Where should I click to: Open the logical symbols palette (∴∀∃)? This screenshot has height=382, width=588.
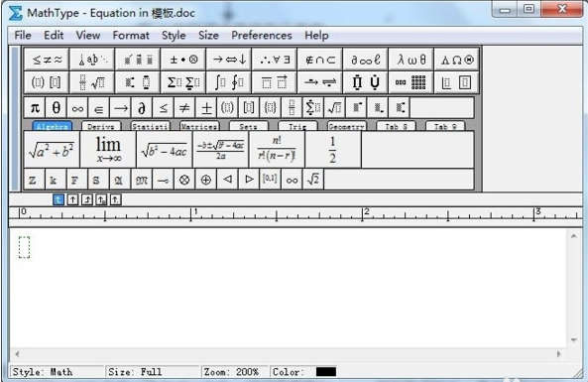(x=275, y=60)
